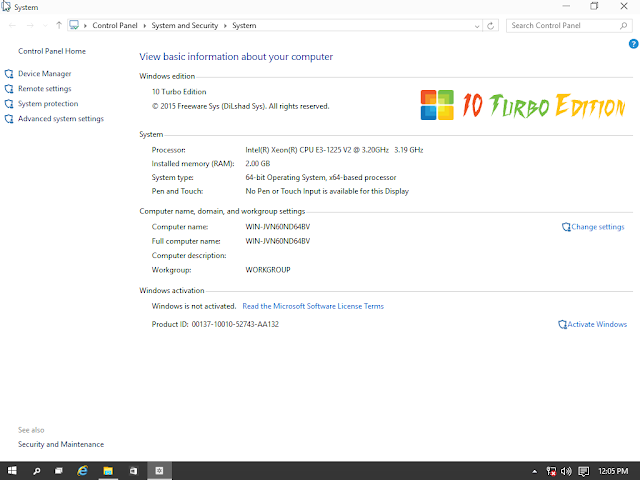The height and width of the screenshot is (480, 640).
Task: Click the forward navigation arrow
Action: coord(30,25)
